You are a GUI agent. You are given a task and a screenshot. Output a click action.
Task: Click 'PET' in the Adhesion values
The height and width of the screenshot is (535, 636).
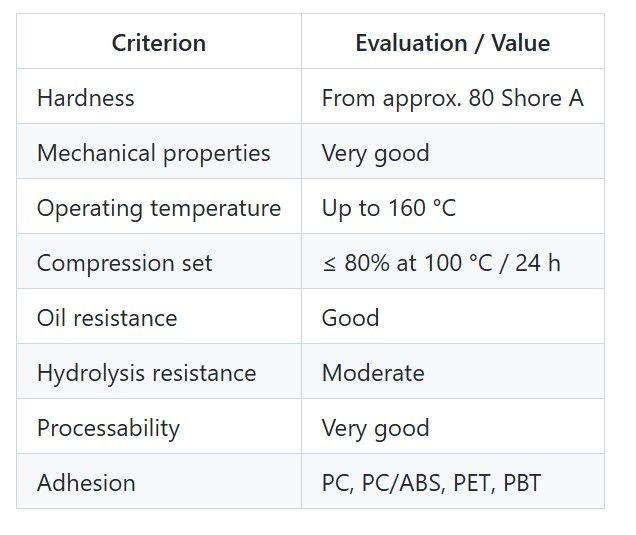[x=467, y=483]
